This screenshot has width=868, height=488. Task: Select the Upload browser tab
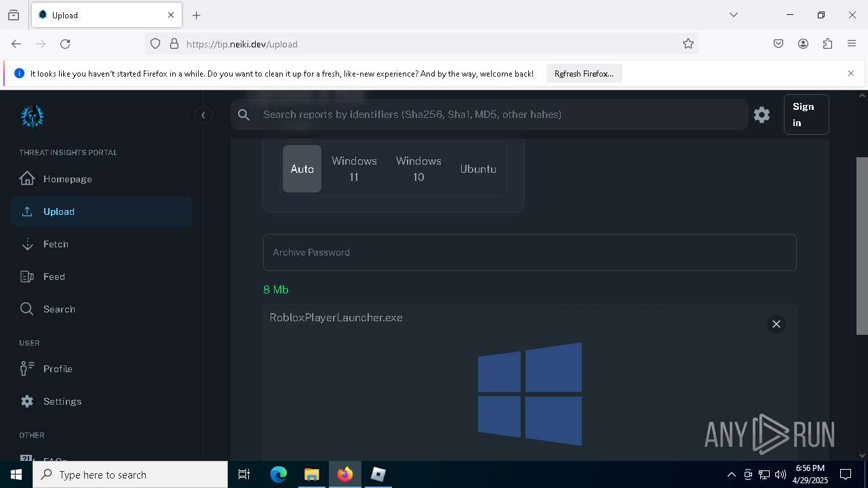click(x=106, y=15)
